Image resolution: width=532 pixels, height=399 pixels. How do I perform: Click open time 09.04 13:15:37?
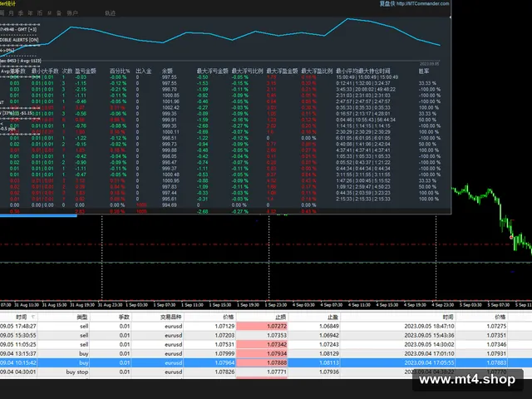(18, 354)
